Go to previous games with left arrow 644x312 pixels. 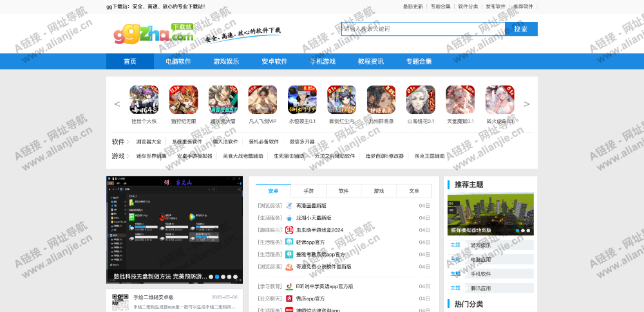117,104
